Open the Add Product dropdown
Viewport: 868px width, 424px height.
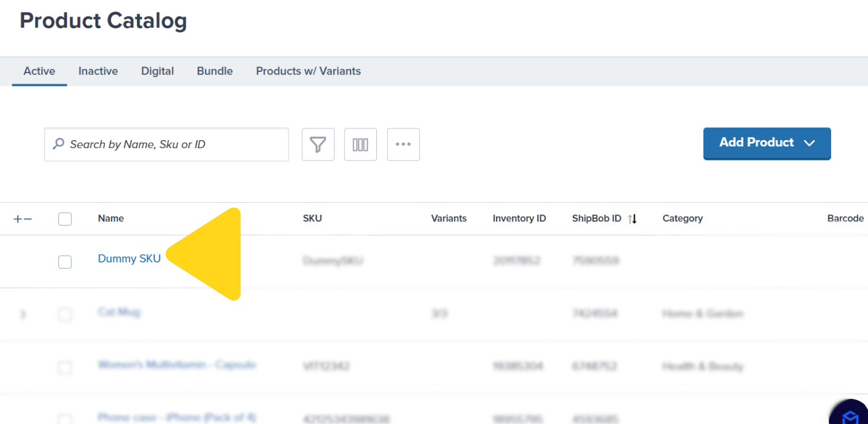point(767,143)
